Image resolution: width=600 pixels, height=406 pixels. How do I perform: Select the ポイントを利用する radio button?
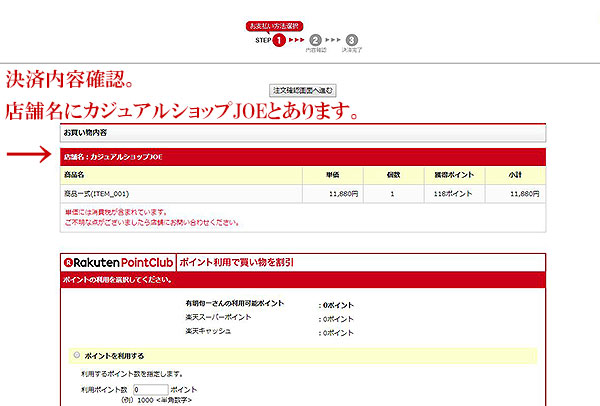tap(77, 355)
